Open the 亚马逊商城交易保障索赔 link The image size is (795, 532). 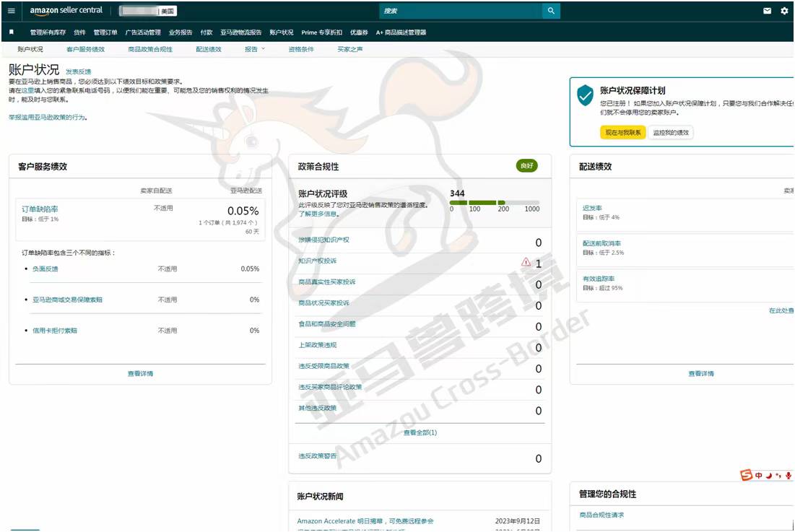coord(67,300)
